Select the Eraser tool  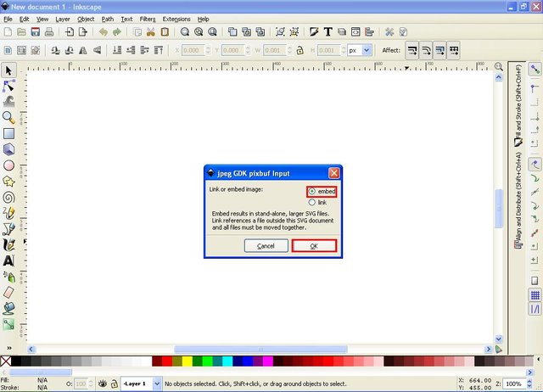[8, 293]
